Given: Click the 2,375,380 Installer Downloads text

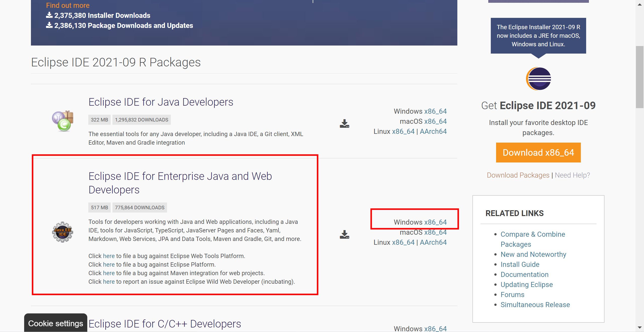Looking at the screenshot, I should (102, 15).
